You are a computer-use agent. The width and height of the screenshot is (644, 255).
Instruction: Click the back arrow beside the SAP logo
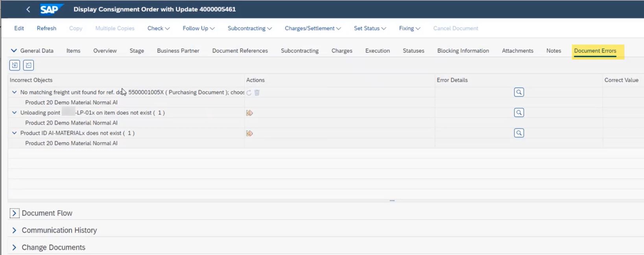(28, 9)
